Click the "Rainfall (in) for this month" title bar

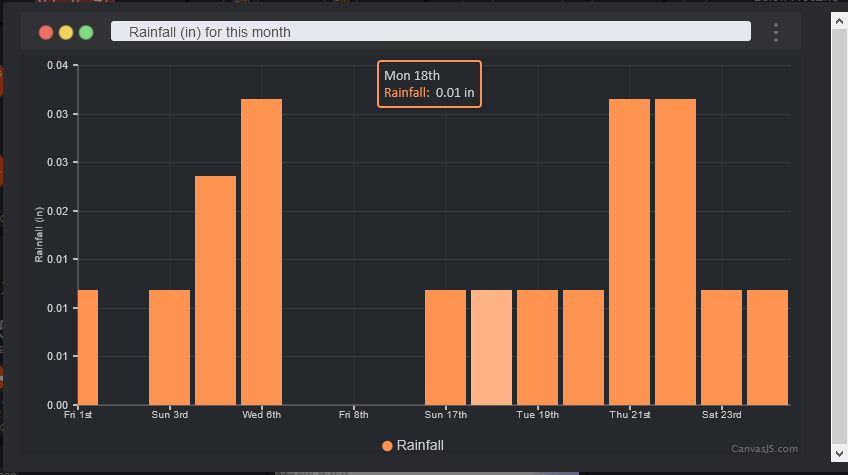(430, 31)
